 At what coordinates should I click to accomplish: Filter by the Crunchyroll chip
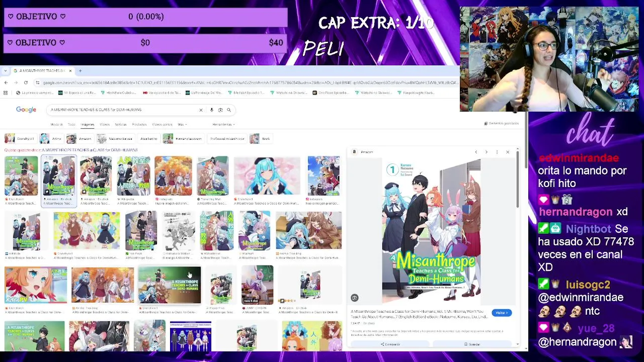tap(20, 139)
